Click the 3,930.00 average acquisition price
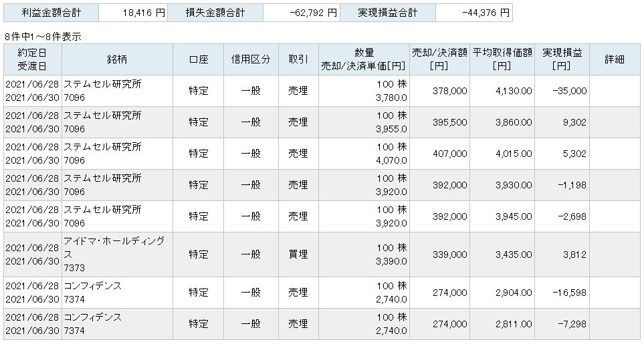 [x=514, y=185]
